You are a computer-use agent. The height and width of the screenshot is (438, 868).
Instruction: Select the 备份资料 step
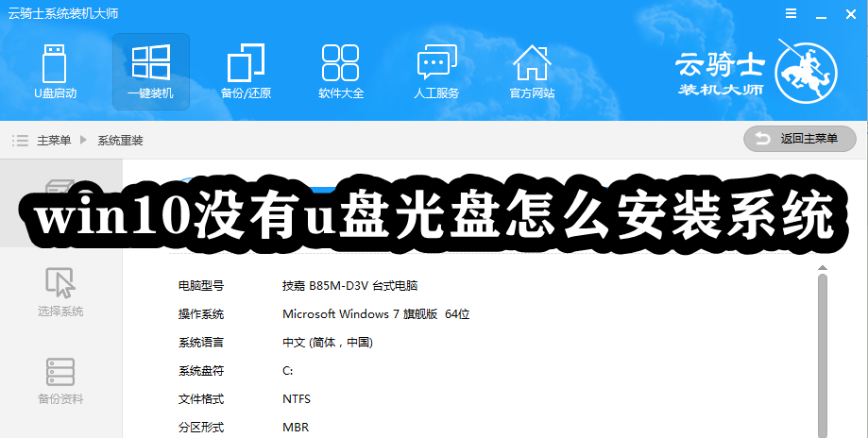[60, 381]
